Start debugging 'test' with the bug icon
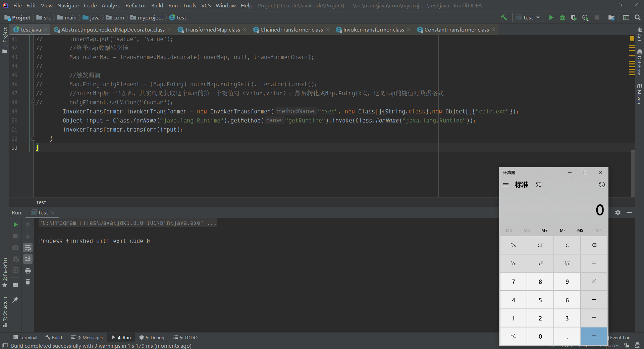Screen dimensions: 644x349 562,17
